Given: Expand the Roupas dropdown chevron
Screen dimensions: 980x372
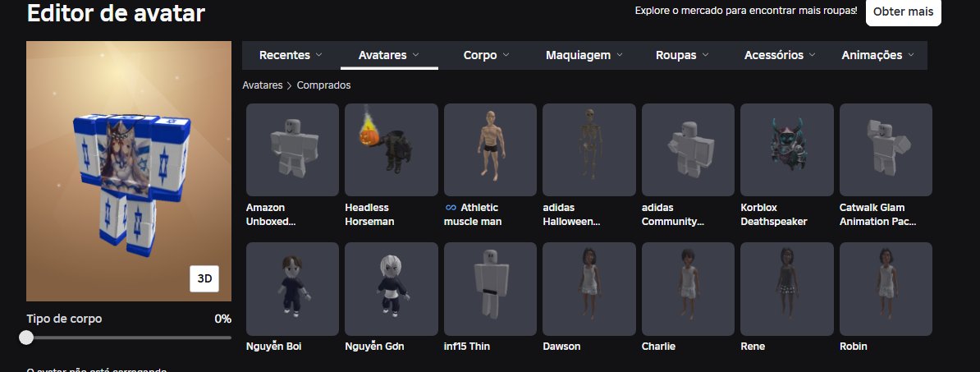Looking at the screenshot, I should [x=705, y=55].
